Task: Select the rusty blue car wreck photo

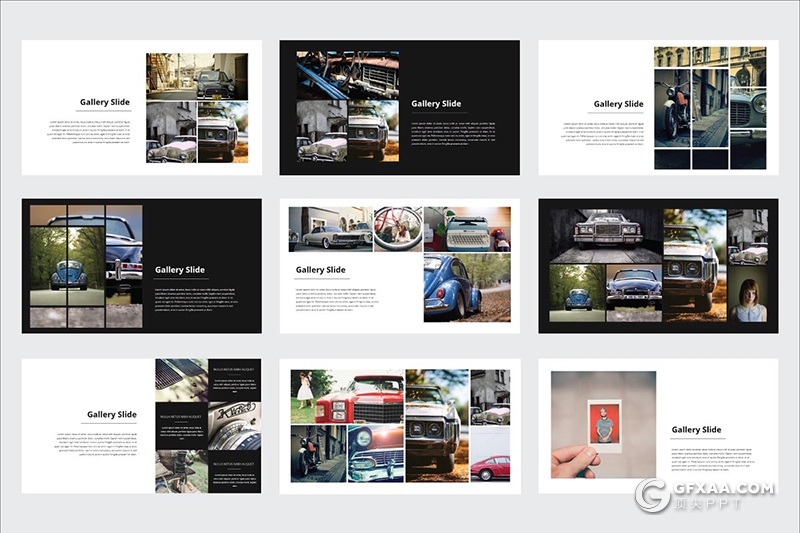Action: [347, 75]
